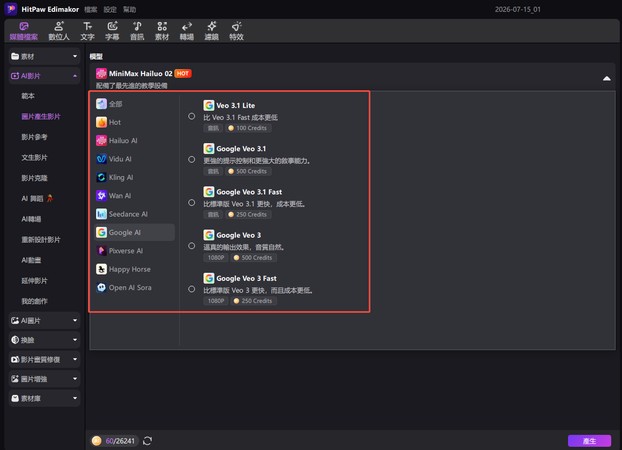Screen dimensions: 622x450
Task: Open the 設定 settings menu
Action: 110,10
